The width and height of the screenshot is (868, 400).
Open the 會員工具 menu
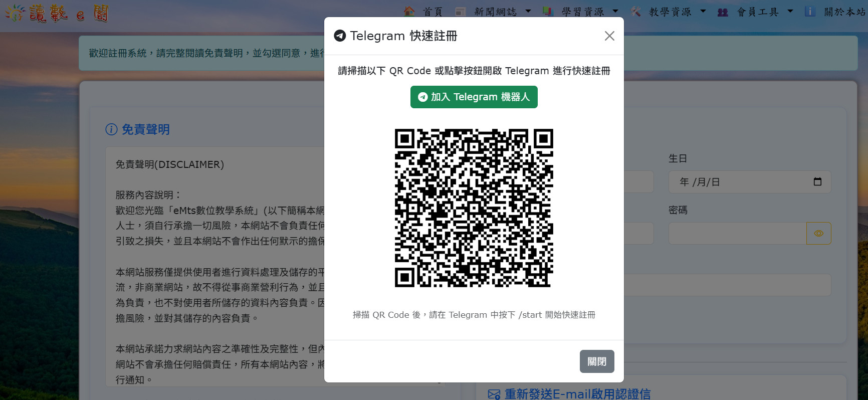[758, 12]
